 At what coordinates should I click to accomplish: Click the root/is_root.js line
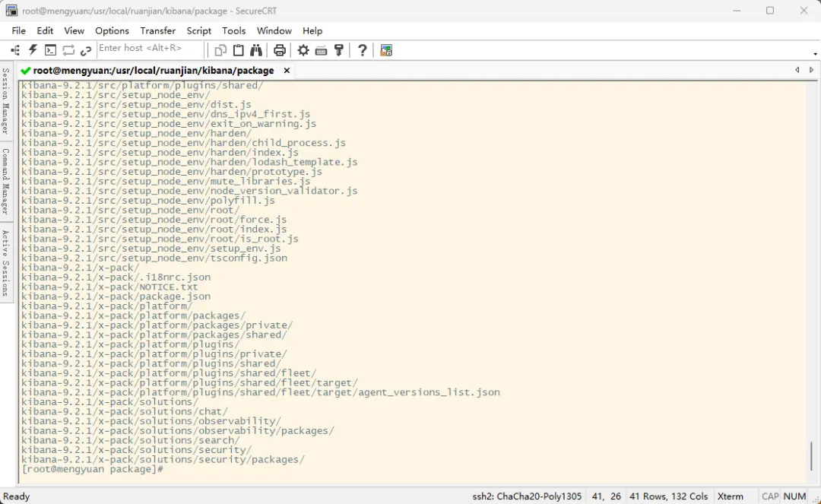(160, 239)
